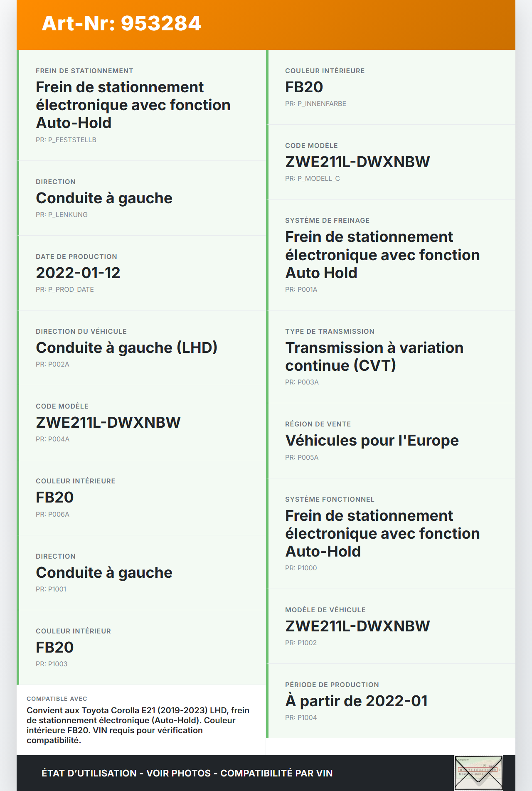Click the PR: P_MODELL_C code label
This screenshot has width=532, height=791.
[313, 179]
